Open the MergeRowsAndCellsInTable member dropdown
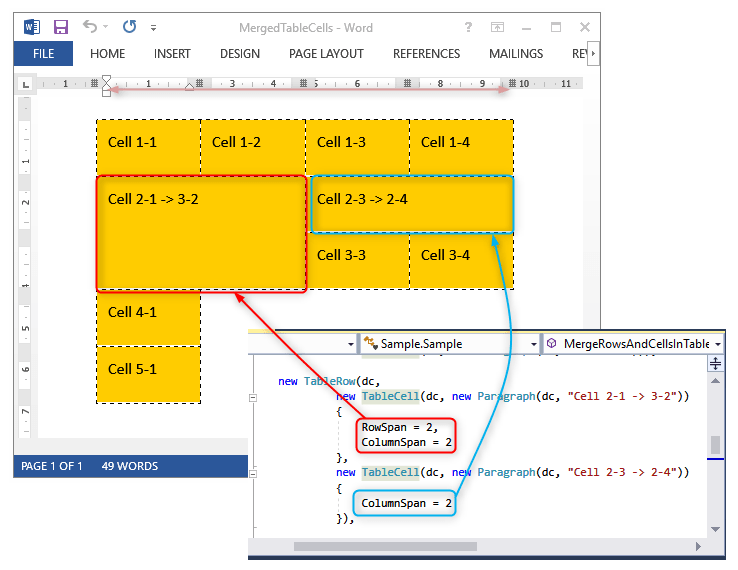Image resolution: width=738 pixels, height=570 pixels. (633, 343)
